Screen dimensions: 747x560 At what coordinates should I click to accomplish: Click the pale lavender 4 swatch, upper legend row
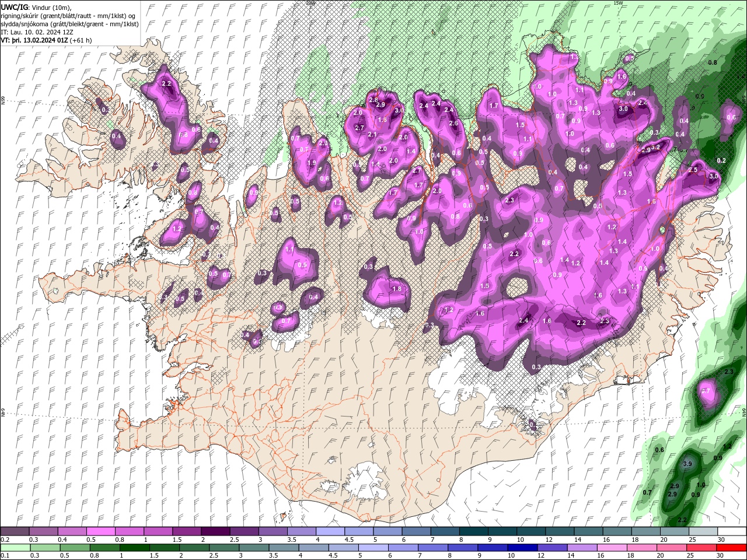coord(330,531)
